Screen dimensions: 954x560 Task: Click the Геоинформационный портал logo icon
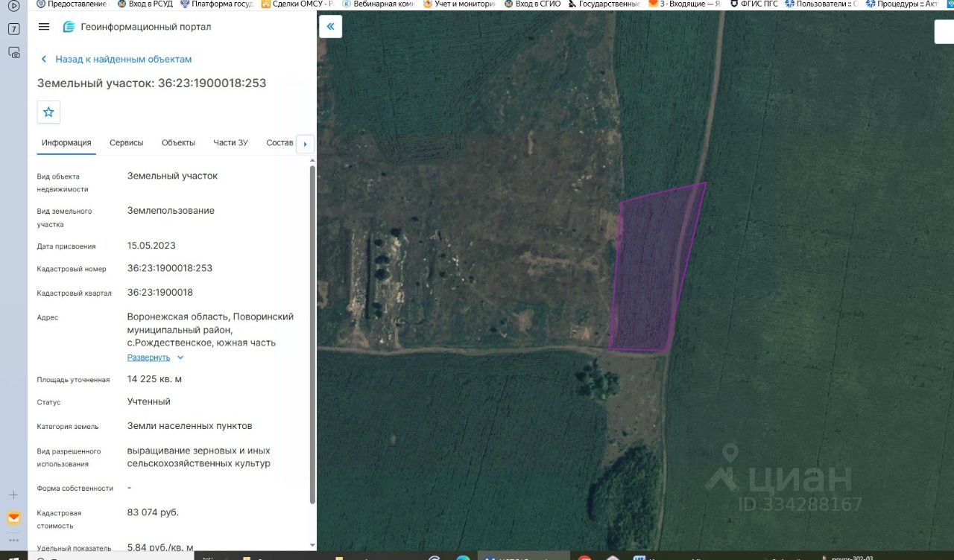[69, 27]
